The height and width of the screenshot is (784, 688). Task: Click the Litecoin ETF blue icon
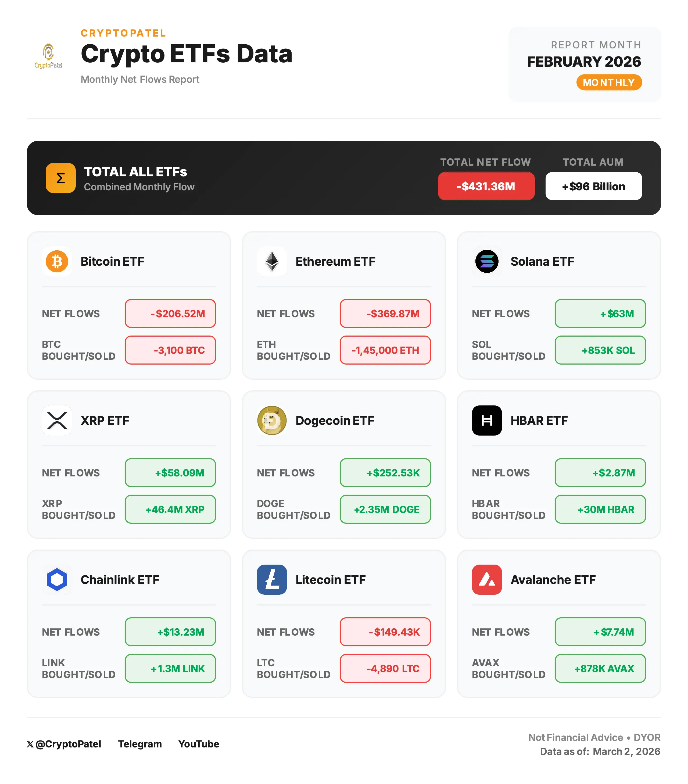click(x=272, y=580)
